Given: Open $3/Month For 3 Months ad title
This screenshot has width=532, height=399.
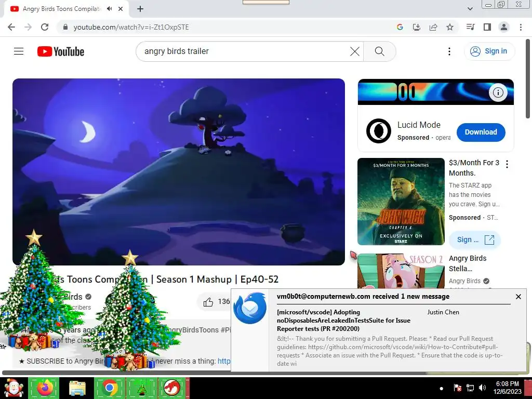Looking at the screenshot, I should pyautogui.click(x=474, y=168).
